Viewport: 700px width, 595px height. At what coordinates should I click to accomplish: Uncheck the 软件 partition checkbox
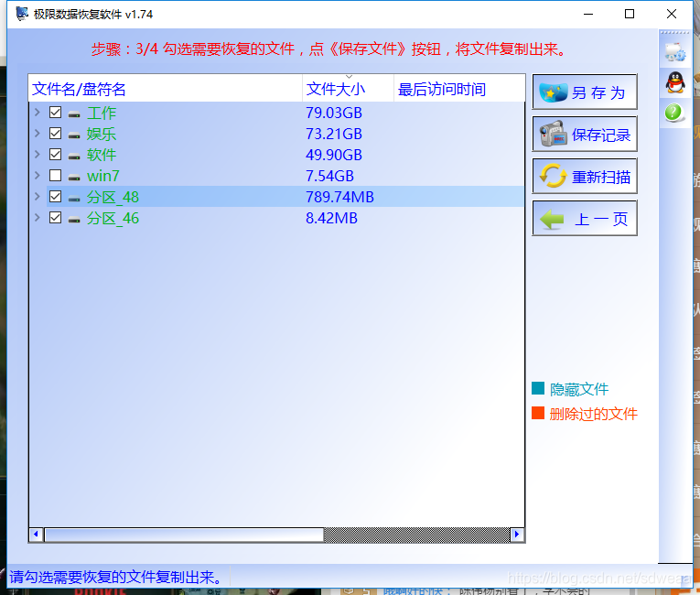55,154
